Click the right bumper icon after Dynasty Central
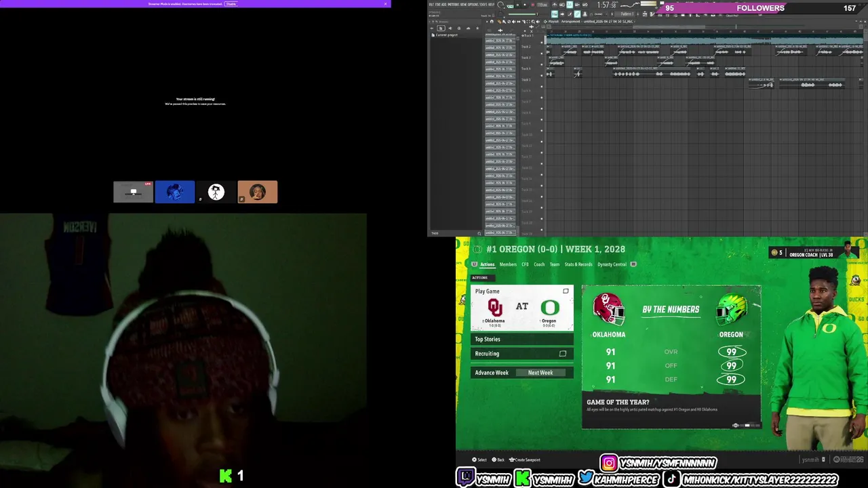This screenshot has height=488, width=868. tap(633, 264)
